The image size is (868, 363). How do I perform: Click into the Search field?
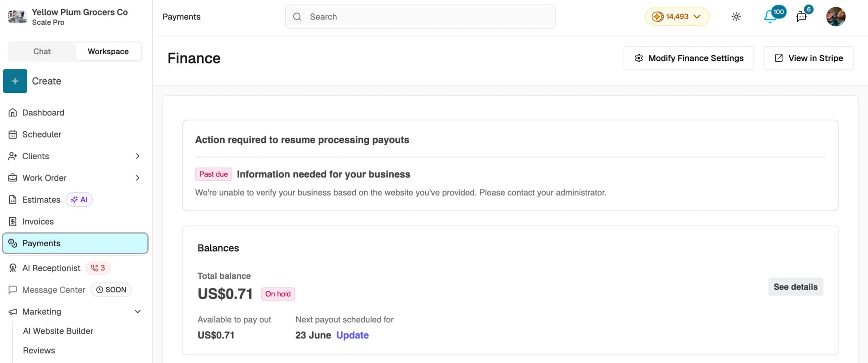[x=420, y=17]
